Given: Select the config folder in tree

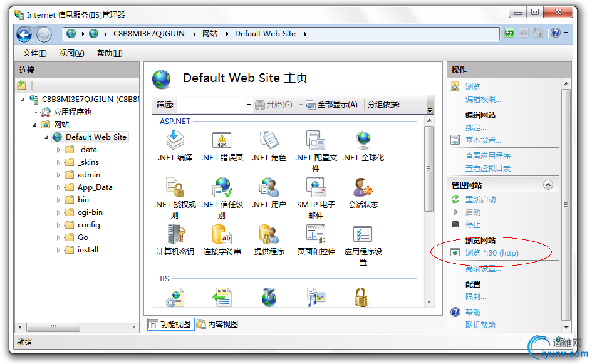Looking at the screenshot, I should tap(89, 225).
